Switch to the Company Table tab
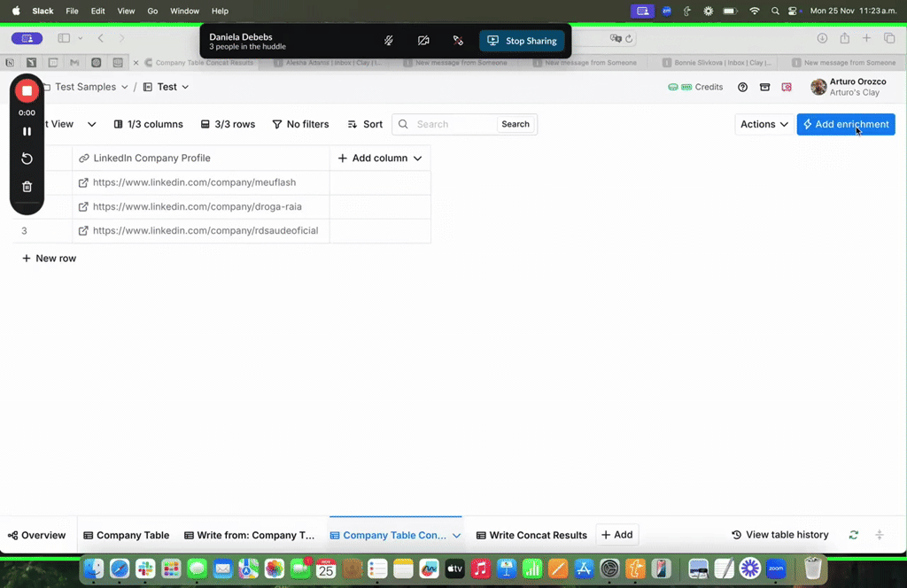This screenshot has height=588, width=907. coord(126,535)
